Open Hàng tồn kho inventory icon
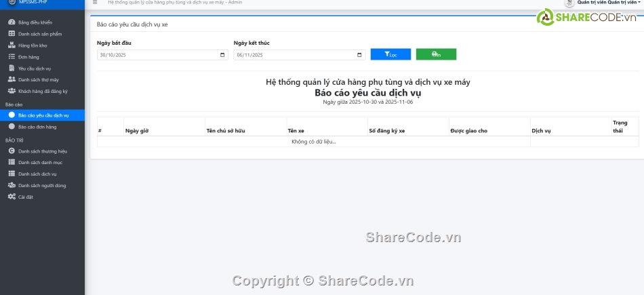The image size is (644, 295). point(12,45)
